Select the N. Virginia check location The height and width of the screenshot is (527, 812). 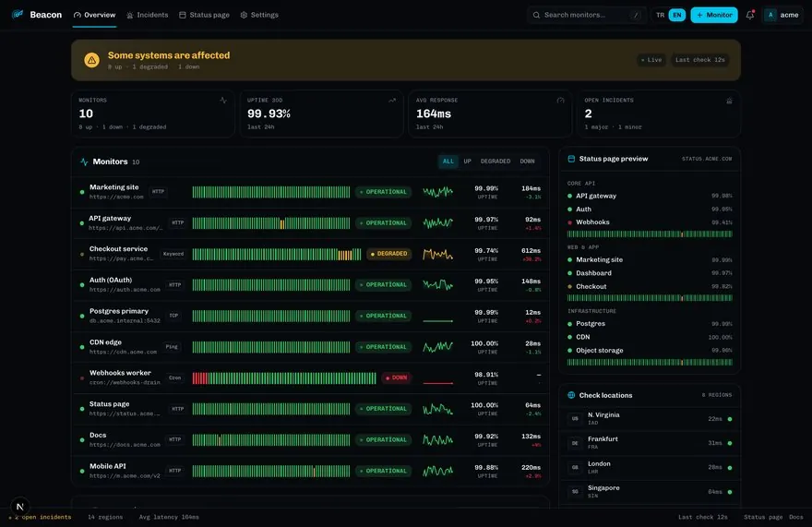pyautogui.click(x=650, y=419)
